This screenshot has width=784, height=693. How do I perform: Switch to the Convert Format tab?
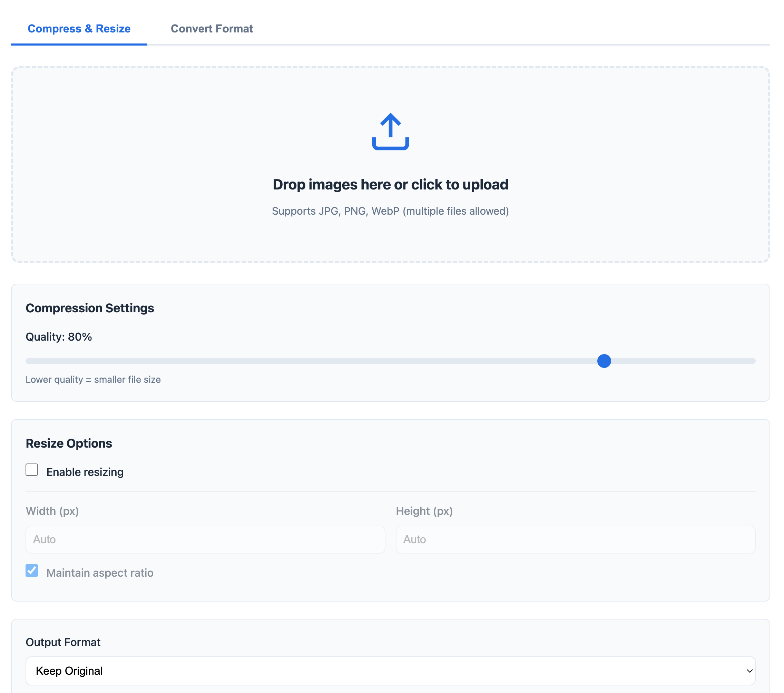pos(211,29)
